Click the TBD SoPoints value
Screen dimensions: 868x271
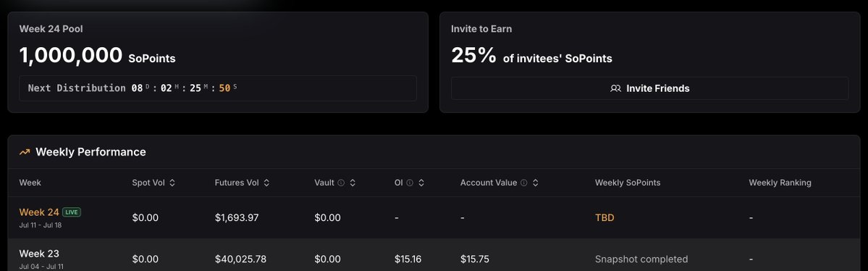pos(604,218)
